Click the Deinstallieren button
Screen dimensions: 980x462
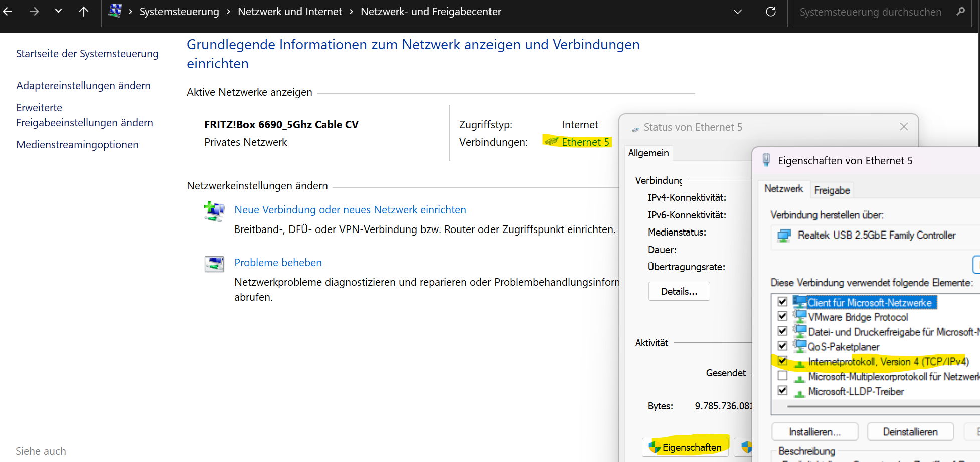pos(910,432)
